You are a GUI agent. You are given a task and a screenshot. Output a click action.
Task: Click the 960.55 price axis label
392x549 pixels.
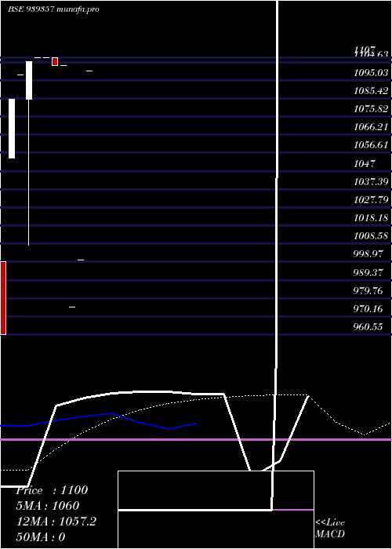click(368, 327)
